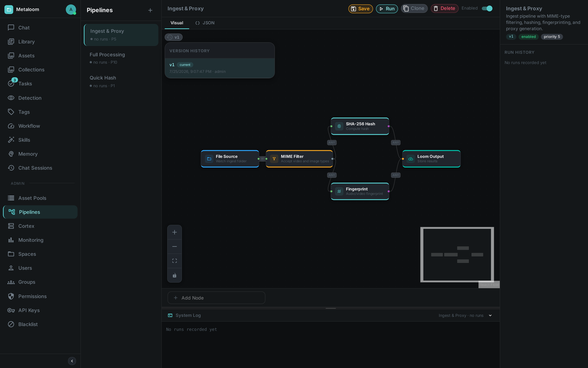This screenshot has height=368, width=588.
Task: Save the pipeline
Action: point(361,9)
